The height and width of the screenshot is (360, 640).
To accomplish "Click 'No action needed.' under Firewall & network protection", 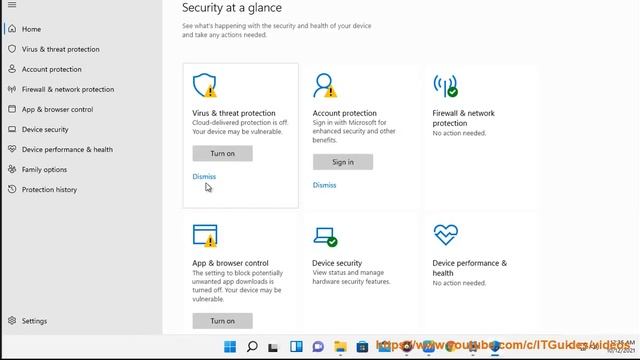I will 459,133.
